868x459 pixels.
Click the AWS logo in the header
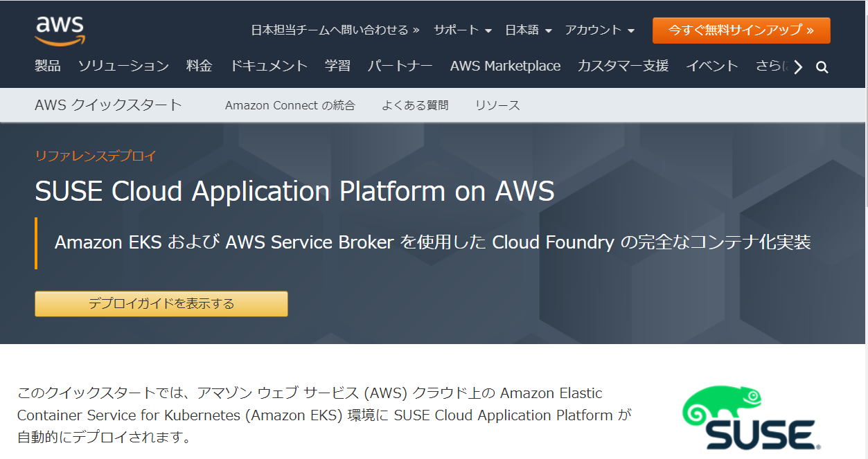point(58,29)
